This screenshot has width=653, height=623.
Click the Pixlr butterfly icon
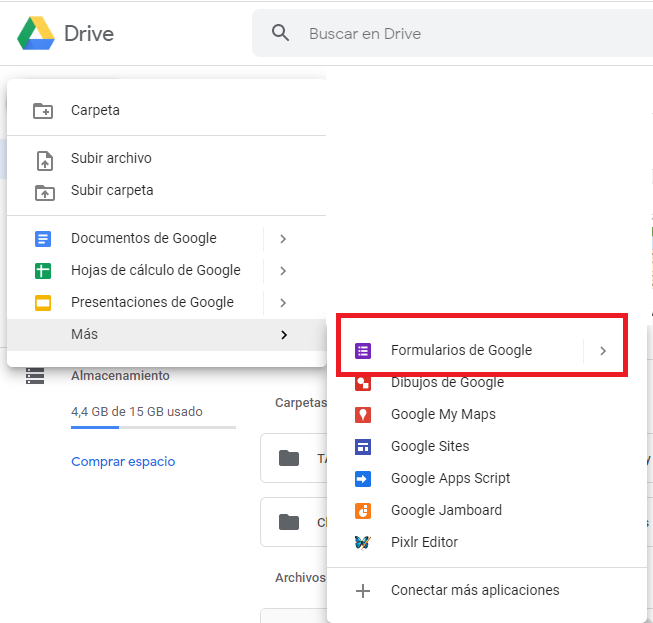pyautogui.click(x=363, y=542)
